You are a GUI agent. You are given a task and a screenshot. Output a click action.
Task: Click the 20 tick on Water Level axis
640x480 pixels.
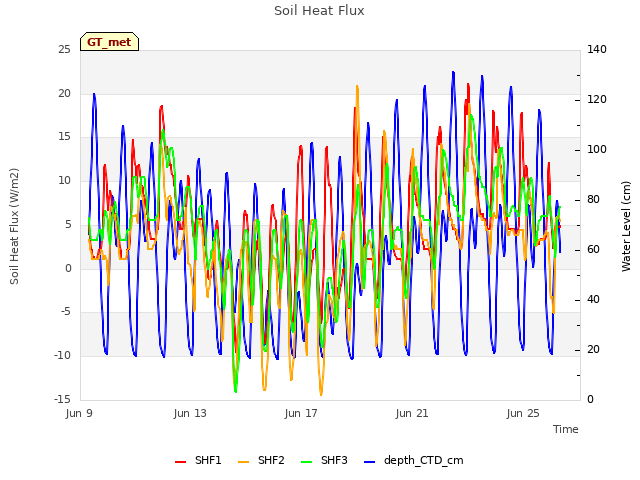[x=593, y=350]
